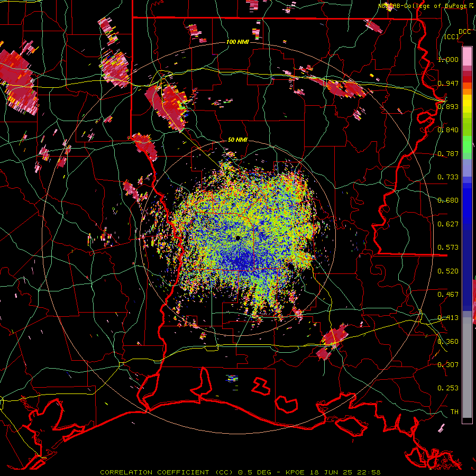Click the 1.000 value on the color scale

click(x=448, y=59)
